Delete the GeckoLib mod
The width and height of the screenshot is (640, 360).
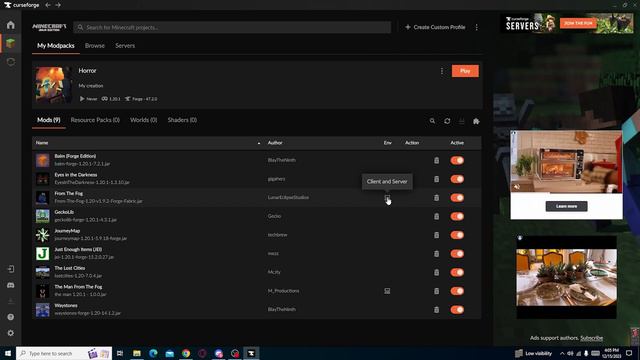pyautogui.click(x=436, y=216)
